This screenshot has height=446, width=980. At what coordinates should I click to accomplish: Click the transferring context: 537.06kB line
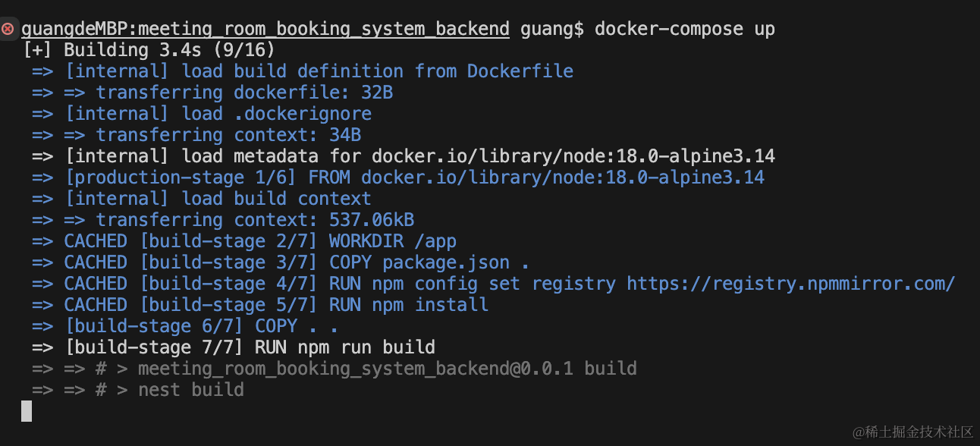223,221
